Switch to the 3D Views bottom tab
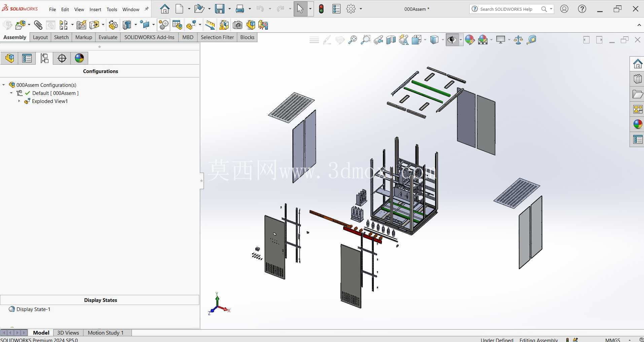 click(x=68, y=333)
